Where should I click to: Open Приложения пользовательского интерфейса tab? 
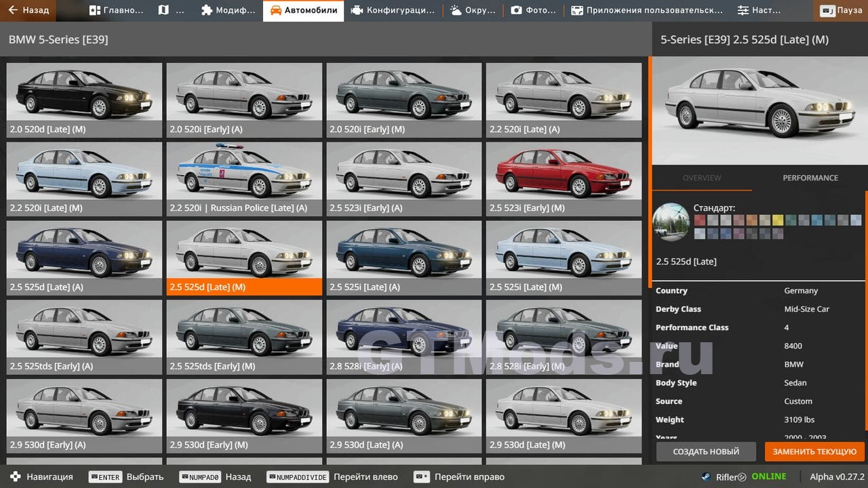(x=647, y=10)
